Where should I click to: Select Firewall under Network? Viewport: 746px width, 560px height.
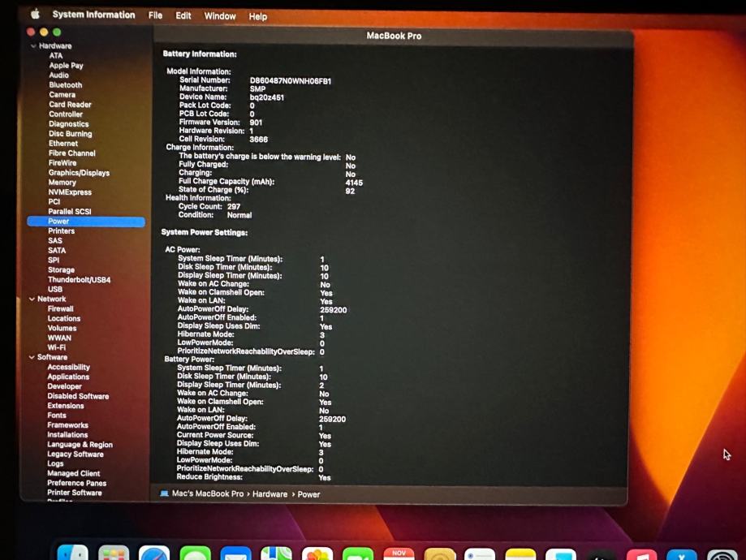(x=60, y=308)
